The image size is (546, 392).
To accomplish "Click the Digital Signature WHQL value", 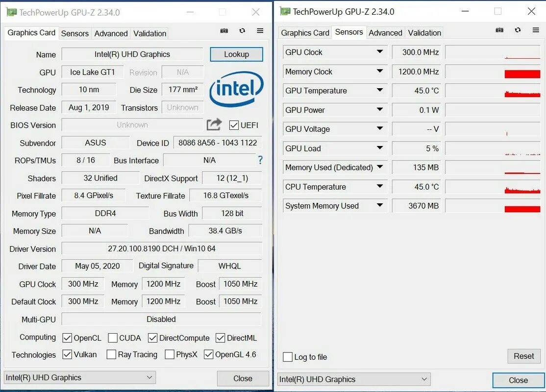I will tap(230, 266).
